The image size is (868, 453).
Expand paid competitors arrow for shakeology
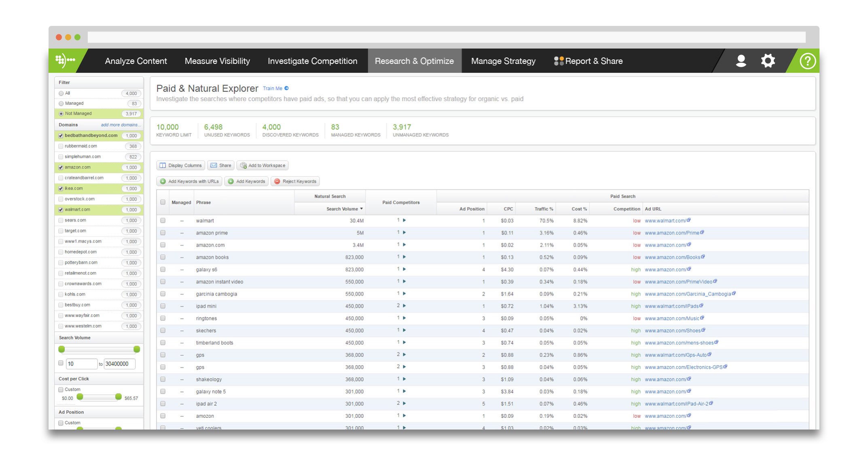(404, 379)
